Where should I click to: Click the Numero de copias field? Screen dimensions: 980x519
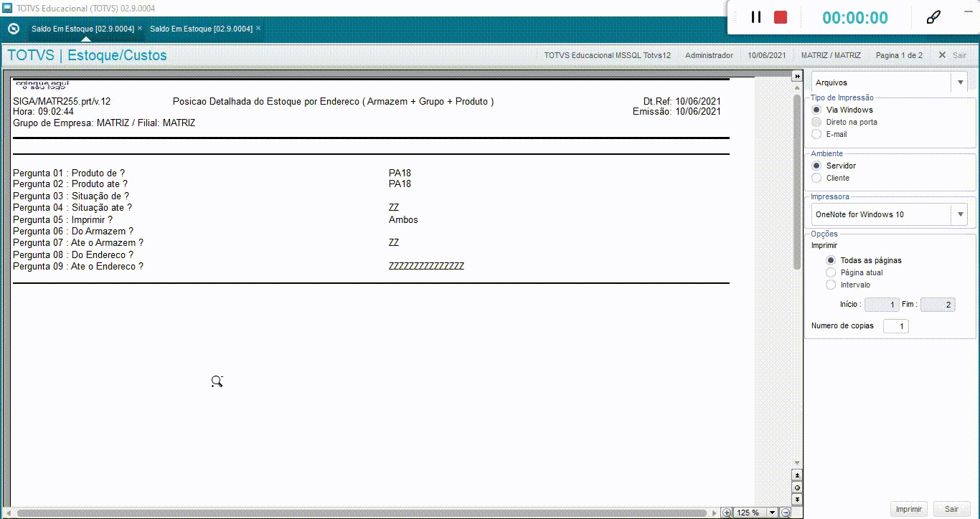[x=895, y=326]
